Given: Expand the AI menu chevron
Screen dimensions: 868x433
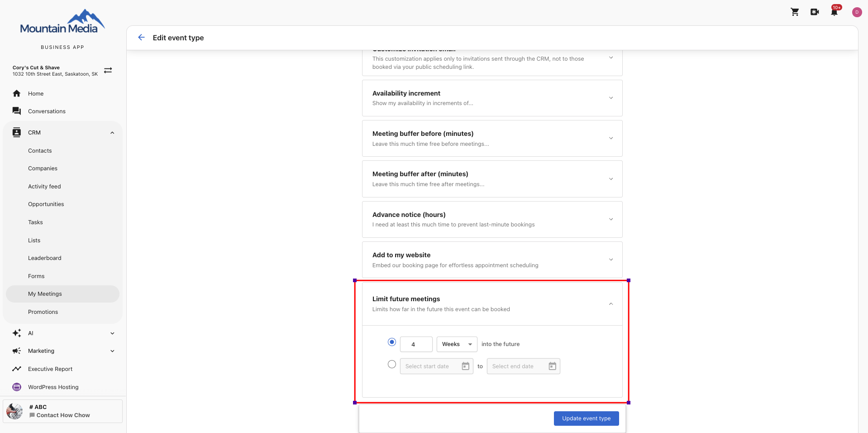Looking at the screenshot, I should tap(112, 333).
